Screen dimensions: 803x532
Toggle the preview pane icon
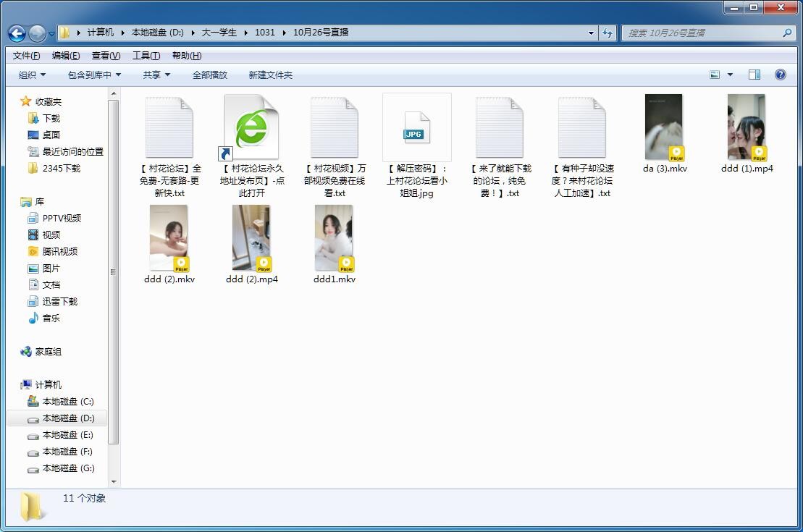coord(754,75)
